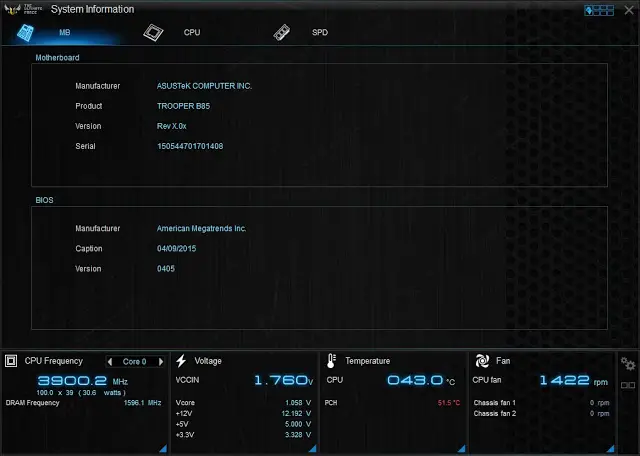Image resolution: width=640 pixels, height=456 pixels.
Task: Click the BIOS version 0405
Action: tap(166, 269)
